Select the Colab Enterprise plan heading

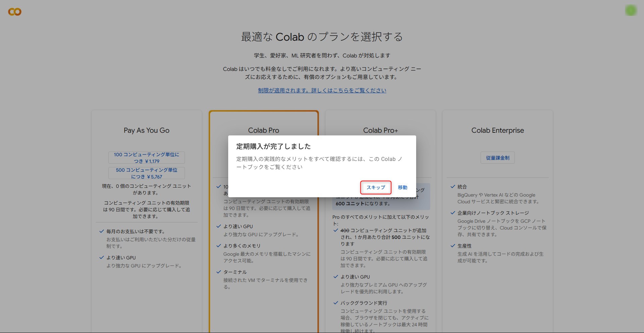497,130
